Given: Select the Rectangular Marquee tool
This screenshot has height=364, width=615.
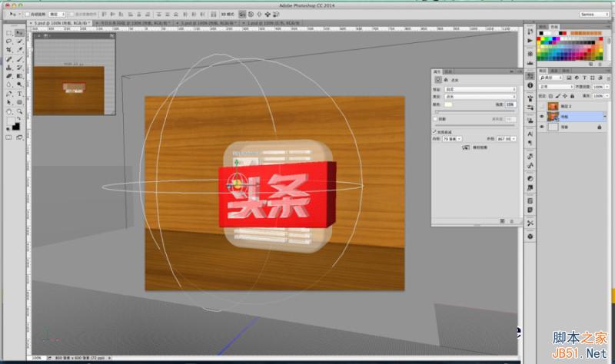Looking at the screenshot, I should coord(9,33).
